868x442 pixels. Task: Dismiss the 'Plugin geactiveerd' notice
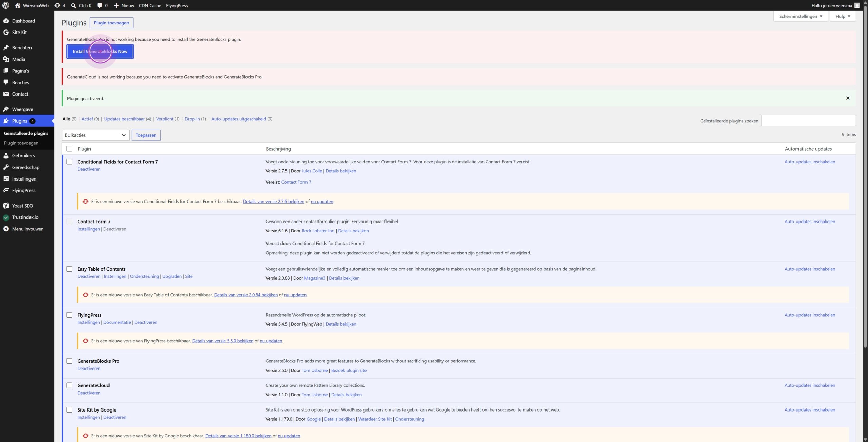coord(848,98)
